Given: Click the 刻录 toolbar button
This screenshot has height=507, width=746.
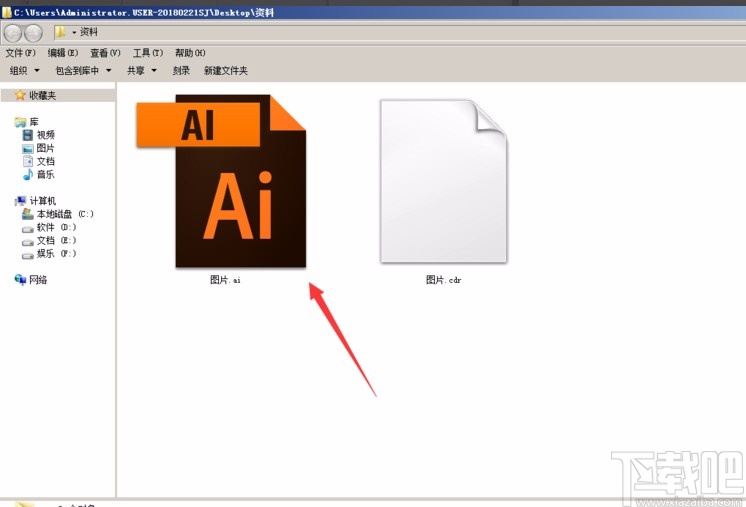Looking at the screenshot, I should coord(181,71).
